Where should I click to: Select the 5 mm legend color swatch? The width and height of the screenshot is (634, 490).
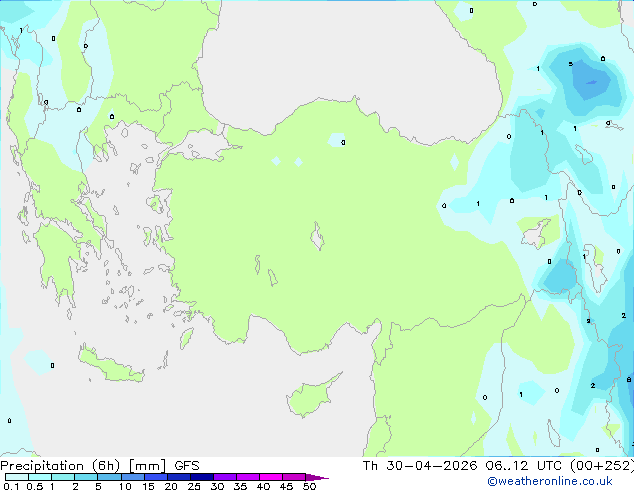[109, 477]
